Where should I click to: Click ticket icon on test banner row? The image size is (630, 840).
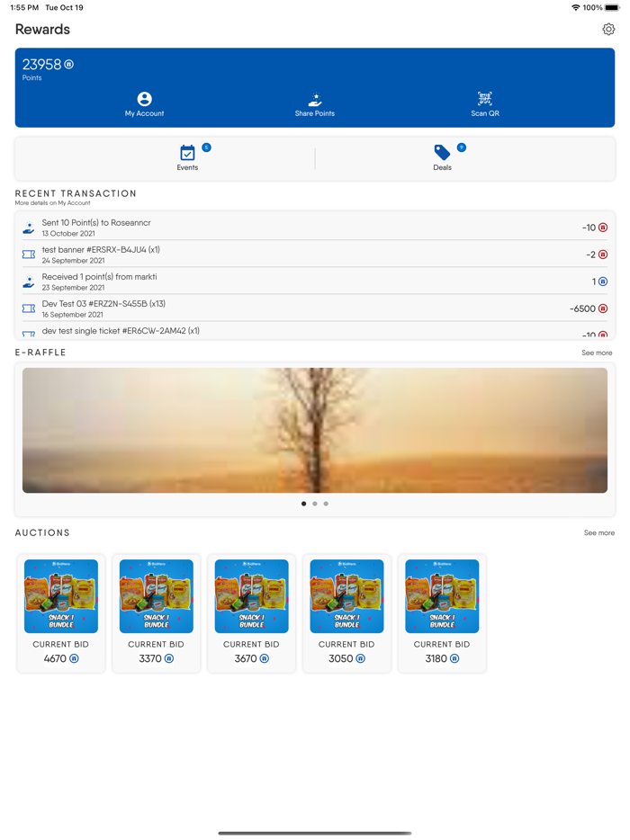[x=29, y=255]
